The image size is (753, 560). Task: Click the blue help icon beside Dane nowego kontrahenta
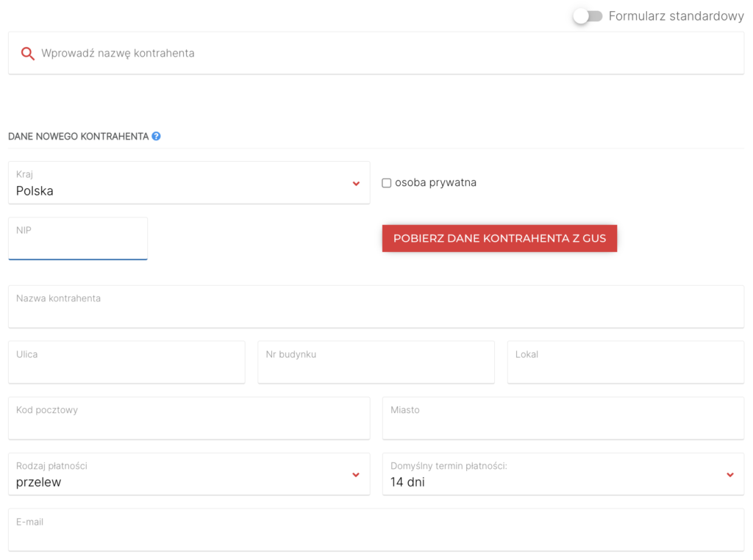click(156, 136)
